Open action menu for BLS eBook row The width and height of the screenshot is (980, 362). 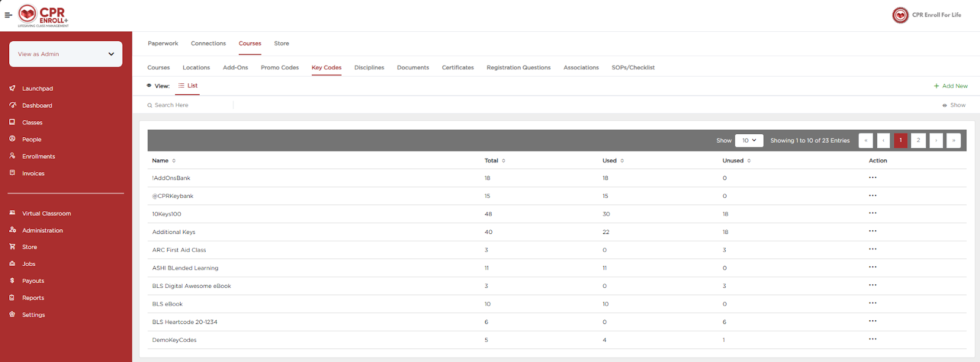point(872,303)
